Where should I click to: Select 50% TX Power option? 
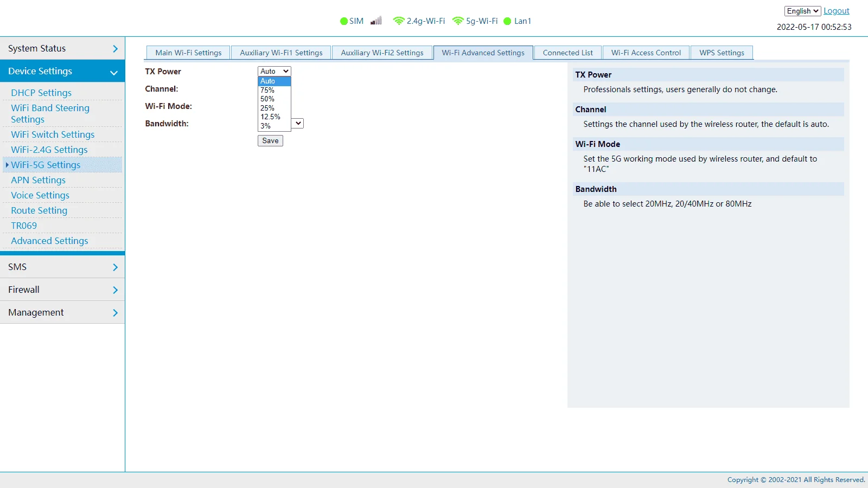pyautogui.click(x=275, y=99)
